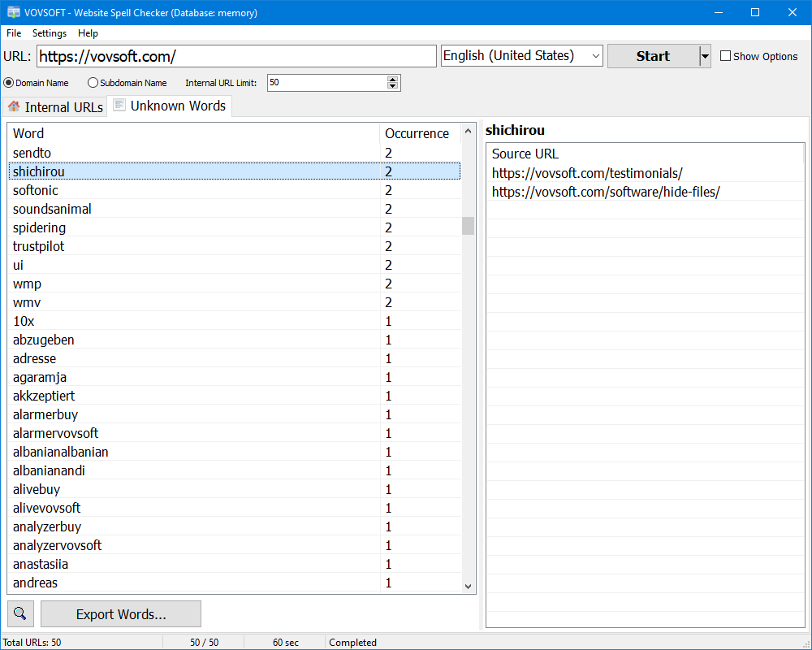
Task: Open the English (United States) language dropdown
Action: [521, 56]
